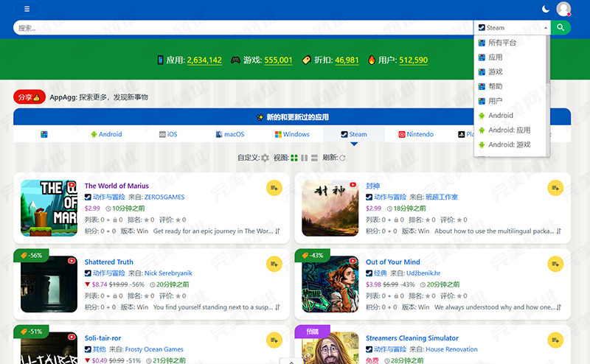590x364 pixels.
Task: Switch to the Nintendo tab
Action: click(416, 134)
